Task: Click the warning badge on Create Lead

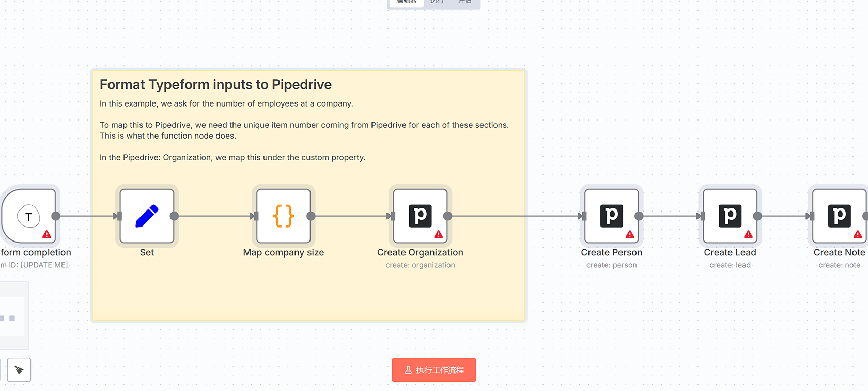Action: 748,234
